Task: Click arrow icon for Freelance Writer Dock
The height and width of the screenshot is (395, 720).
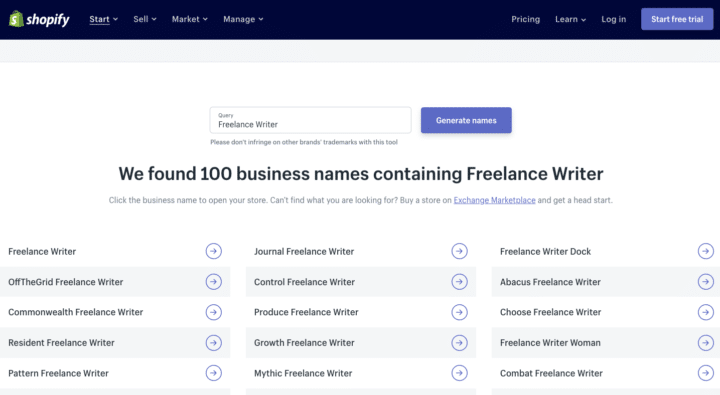Action: [x=706, y=251]
